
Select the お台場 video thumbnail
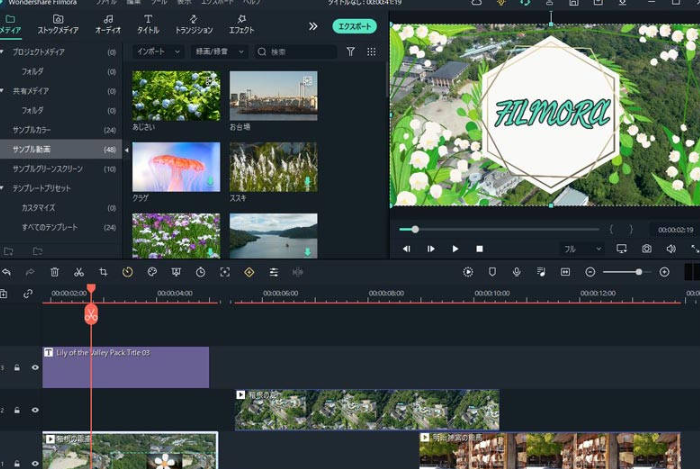[x=273, y=95]
